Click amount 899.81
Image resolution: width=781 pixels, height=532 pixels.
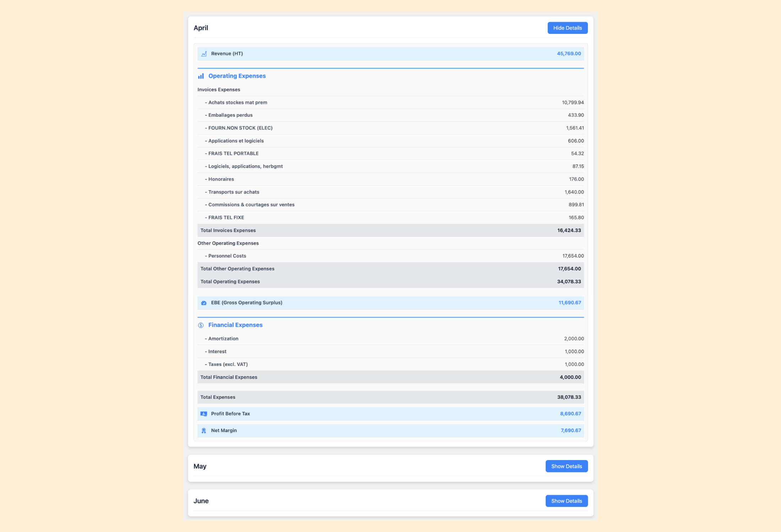pyautogui.click(x=576, y=205)
